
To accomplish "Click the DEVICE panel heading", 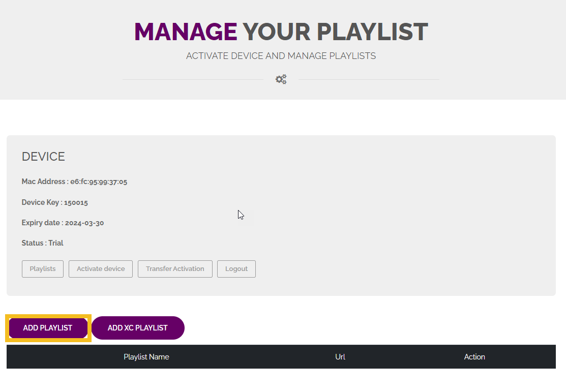I will pos(43,157).
